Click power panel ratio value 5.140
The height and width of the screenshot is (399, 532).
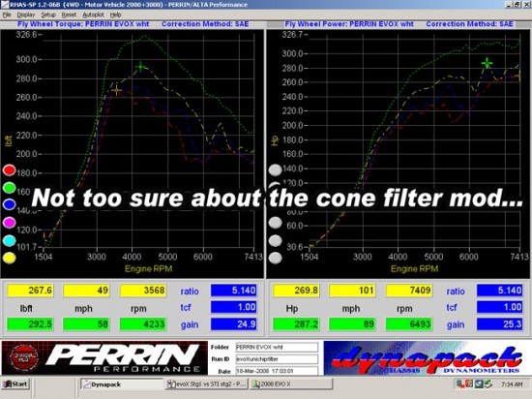500,291
